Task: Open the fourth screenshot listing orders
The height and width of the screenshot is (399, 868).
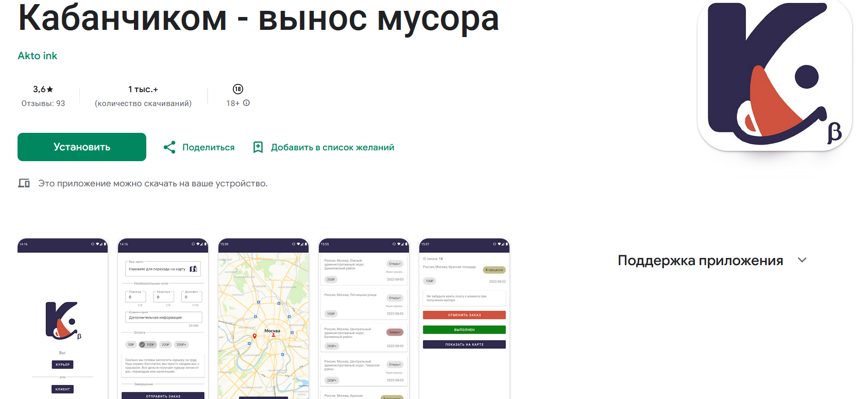Action: point(364,319)
